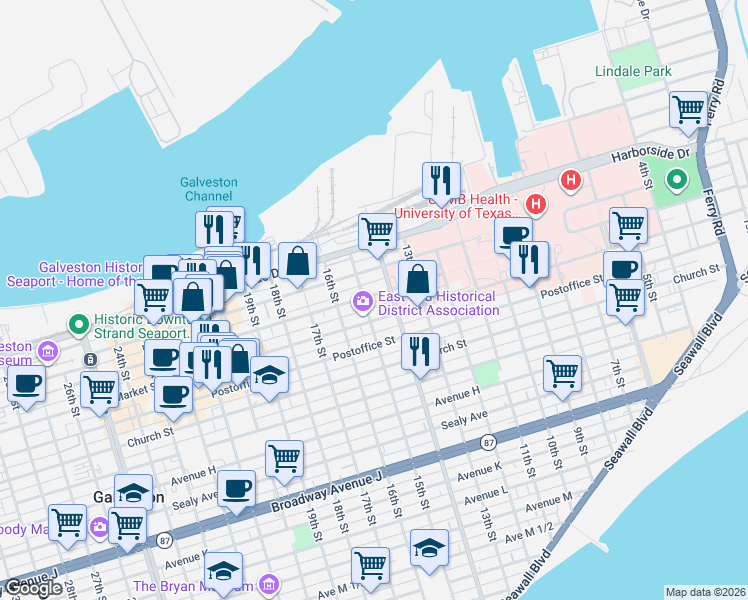Open the East End Historical District camera pin
Viewport: 748px width, 600px height.
[363, 302]
